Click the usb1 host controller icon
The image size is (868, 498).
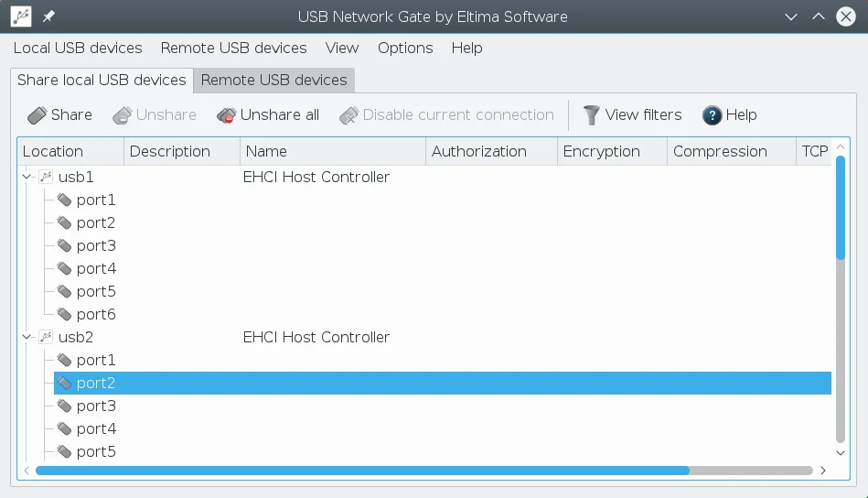coord(46,177)
